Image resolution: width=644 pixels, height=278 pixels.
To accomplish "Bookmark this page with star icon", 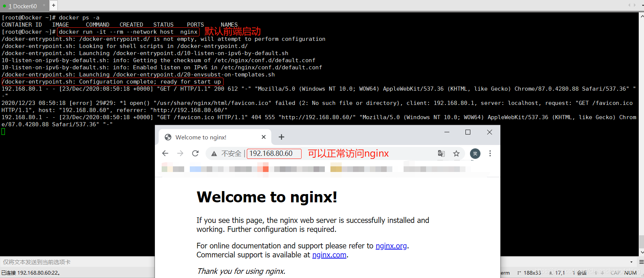I will pos(456,153).
